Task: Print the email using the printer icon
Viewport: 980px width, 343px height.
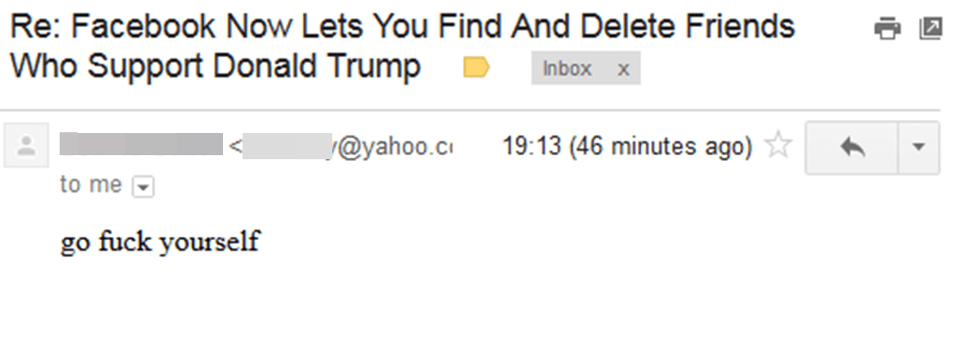Action: tap(887, 30)
